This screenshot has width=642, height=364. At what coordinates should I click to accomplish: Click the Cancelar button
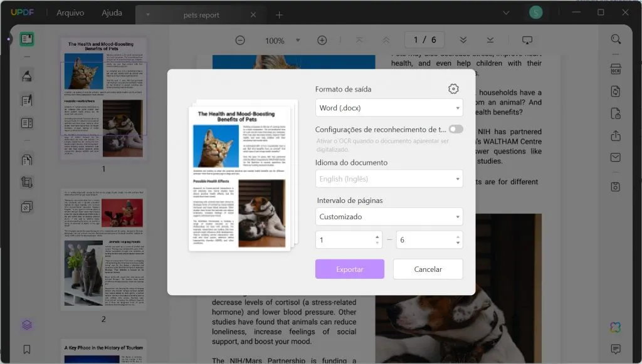click(428, 269)
